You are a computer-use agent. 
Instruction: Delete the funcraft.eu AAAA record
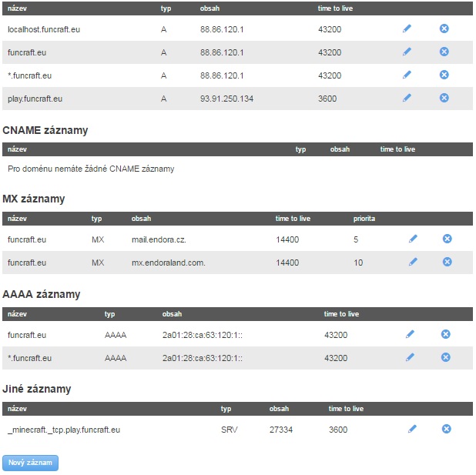pos(445,334)
